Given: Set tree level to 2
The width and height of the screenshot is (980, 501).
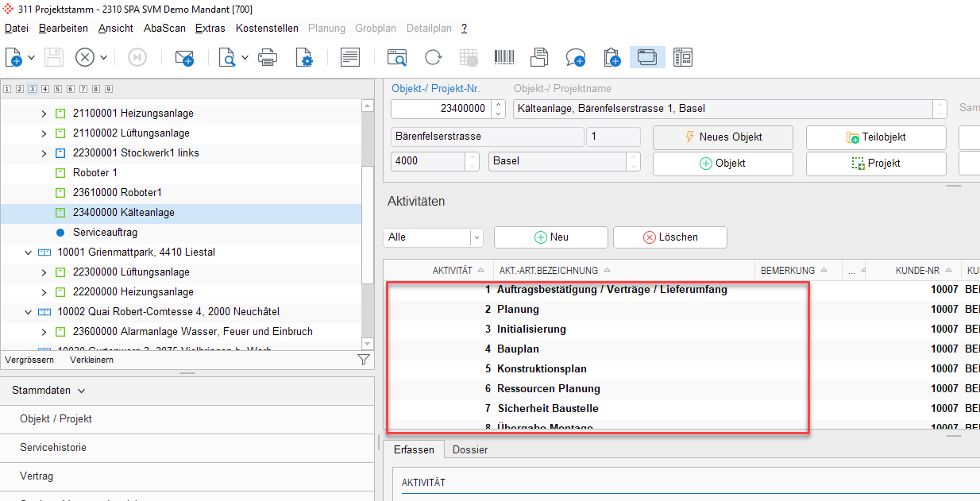Looking at the screenshot, I should click(x=20, y=89).
